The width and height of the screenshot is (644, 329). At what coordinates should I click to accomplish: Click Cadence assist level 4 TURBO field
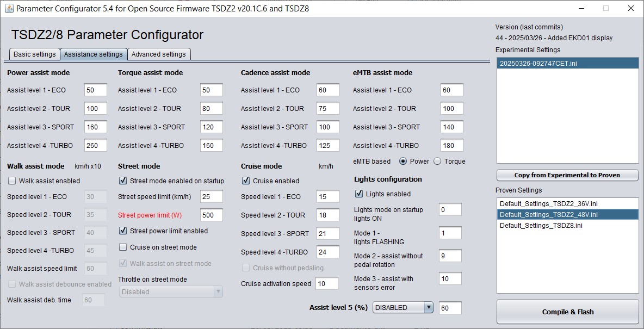[328, 145]
